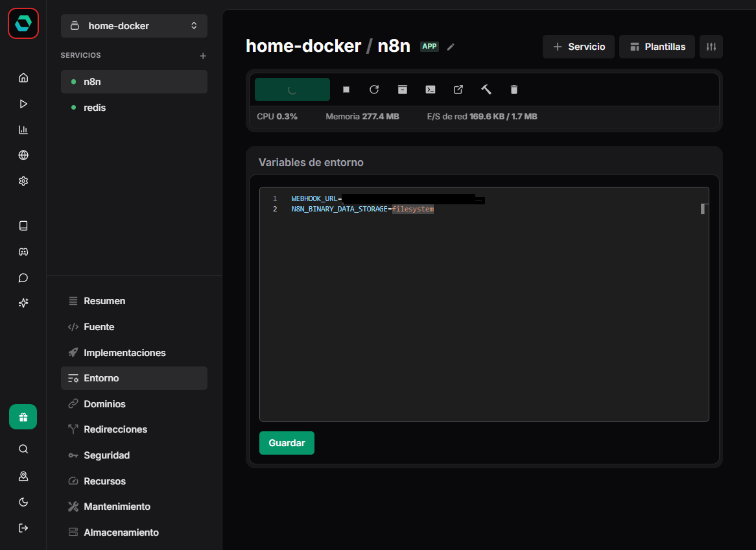Click the Discord game controller sidebar icon
Viewport: 756px width, 550px height.
tap(23, 252)
